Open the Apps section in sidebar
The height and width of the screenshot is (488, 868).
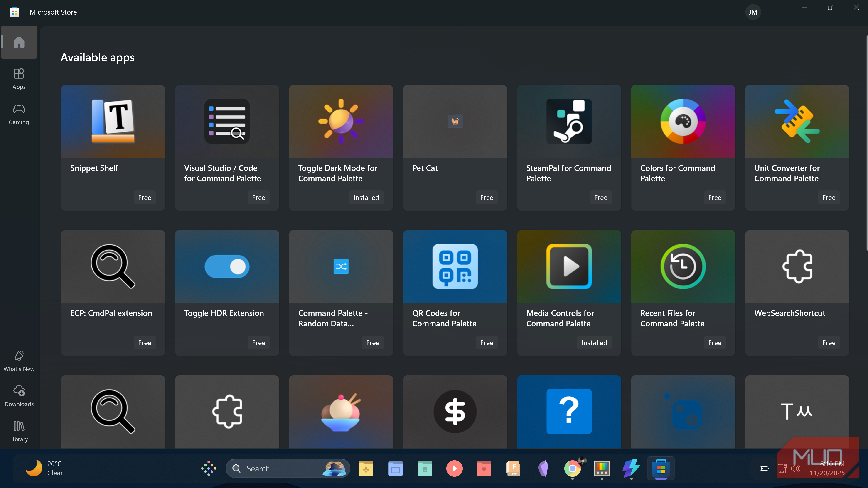pos(19,79)
